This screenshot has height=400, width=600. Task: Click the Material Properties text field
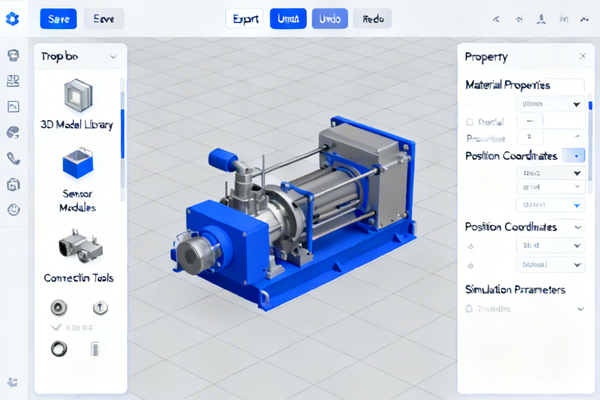pyautogui.click(x=525, y=85)
